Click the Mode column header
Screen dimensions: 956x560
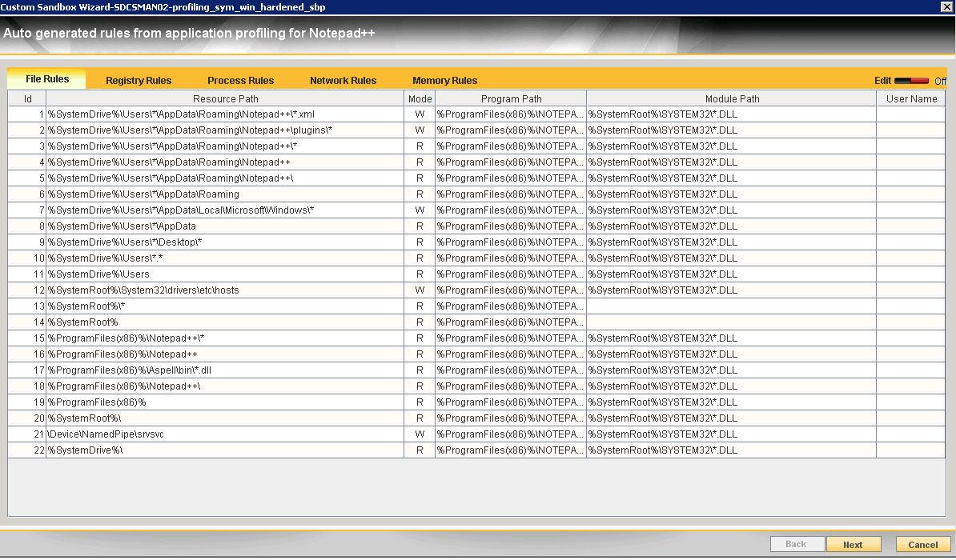[420, 98]
